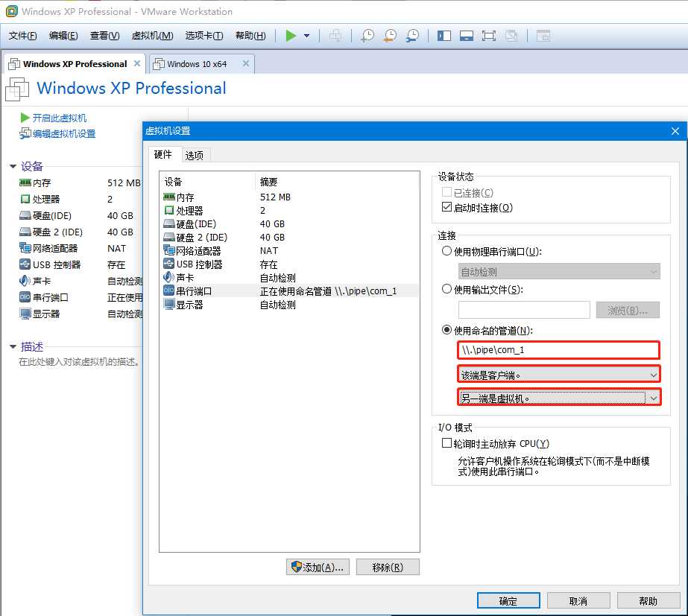Click the green power-on play toolbar icon
The image size is (688, 616).
(x=291, y=36)
